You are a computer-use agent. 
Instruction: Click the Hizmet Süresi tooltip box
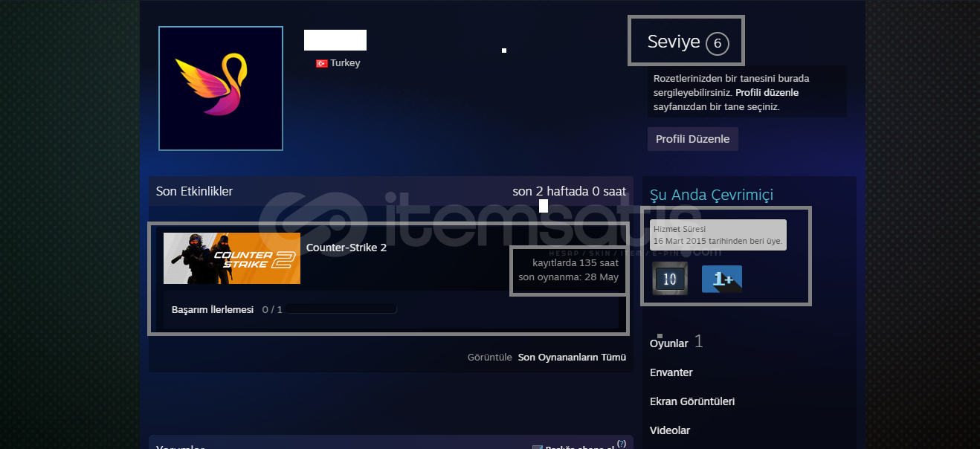(x=718, y=234)
